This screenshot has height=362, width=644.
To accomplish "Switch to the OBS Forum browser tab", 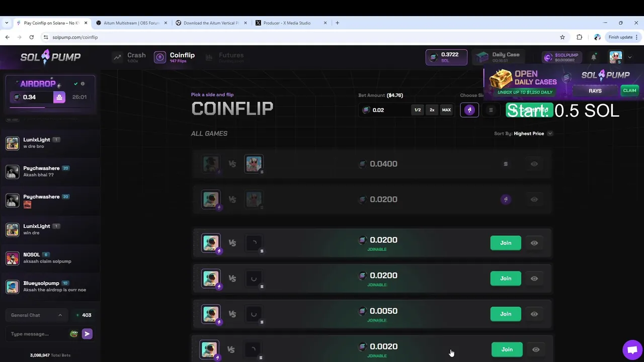I will click(131, 23).
